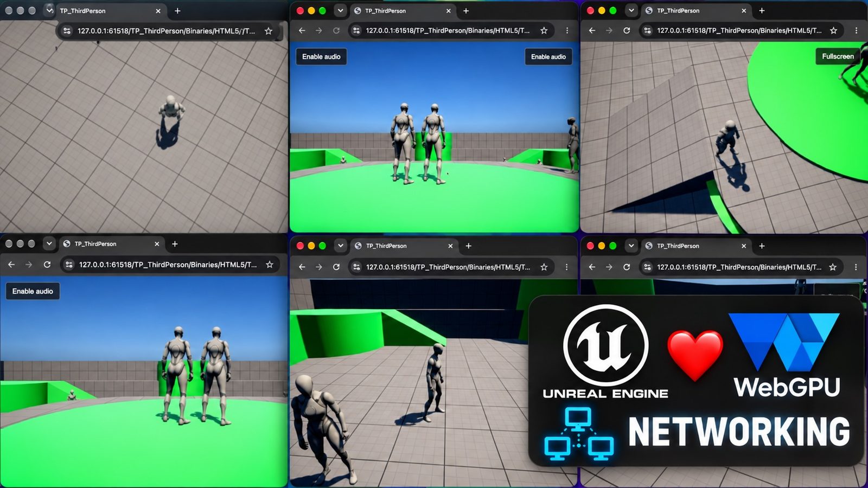Select TP_ThirdPerson tab in bottom-middle window
The image size is (868, 488).
tap(404, 246)
